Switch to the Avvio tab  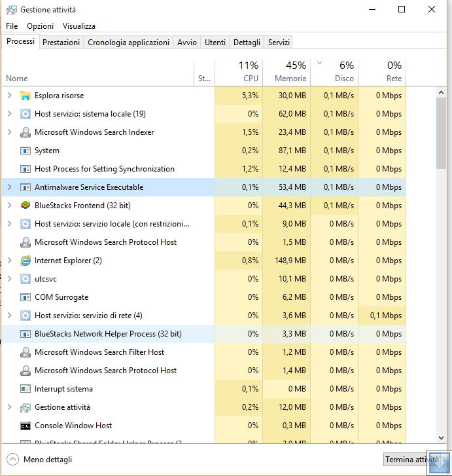[x=187, y=43]
